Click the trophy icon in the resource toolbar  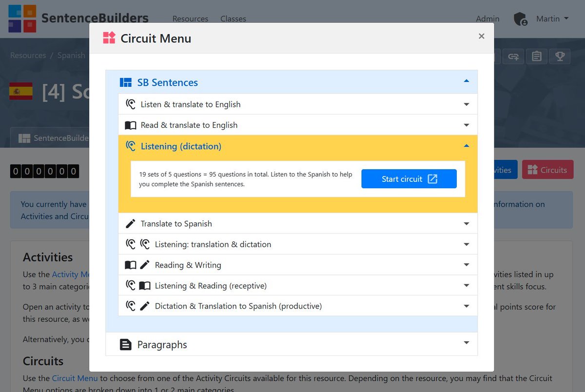pos(560,56)
